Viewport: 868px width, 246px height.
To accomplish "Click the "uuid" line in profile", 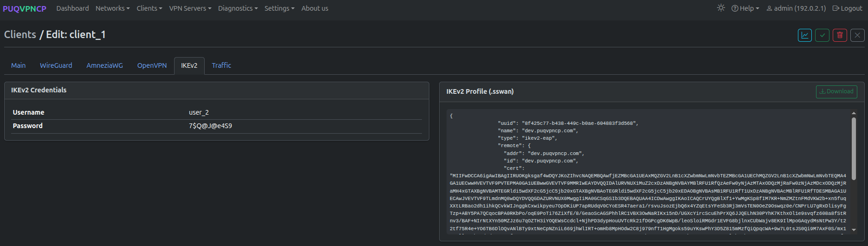I will tap(568, 123).
